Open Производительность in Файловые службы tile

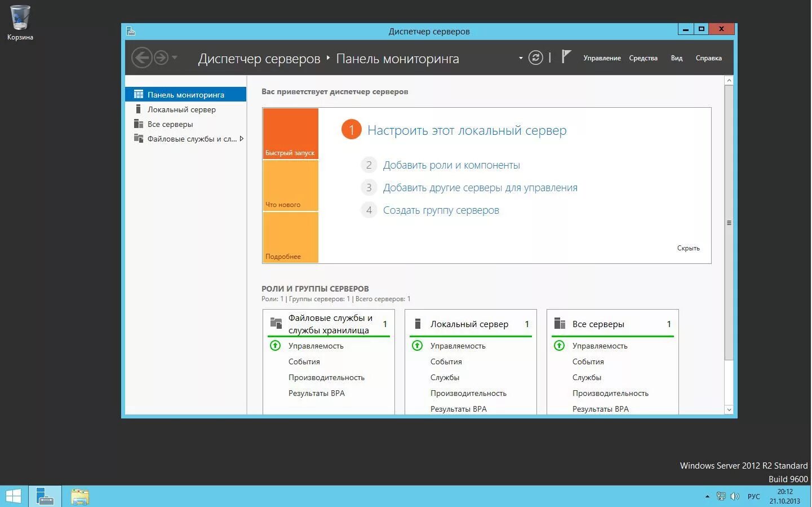(326, 377)
